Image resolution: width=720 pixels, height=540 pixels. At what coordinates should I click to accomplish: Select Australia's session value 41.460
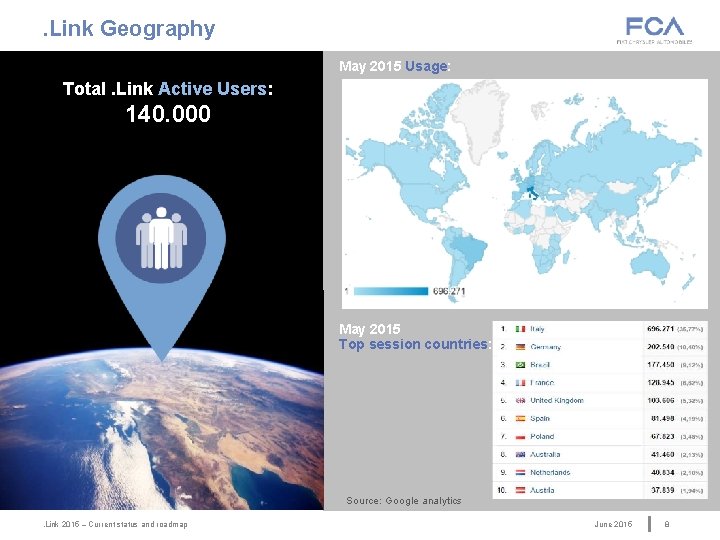pyautogui.click(x=663, y=454)
